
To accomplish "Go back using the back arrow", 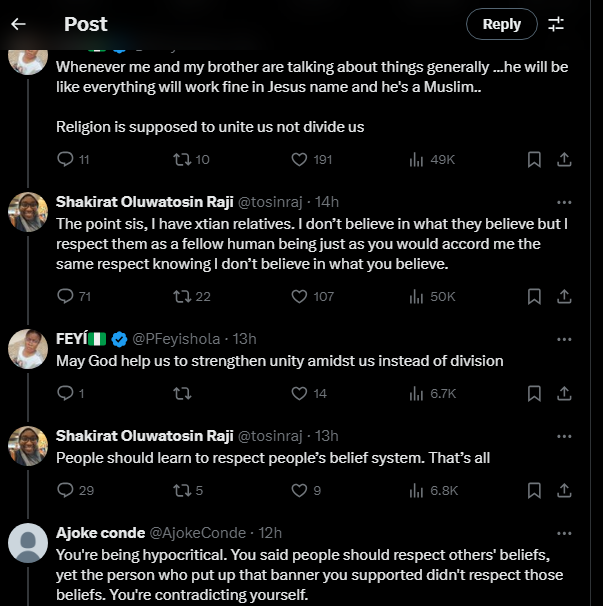I will [19, 24].
